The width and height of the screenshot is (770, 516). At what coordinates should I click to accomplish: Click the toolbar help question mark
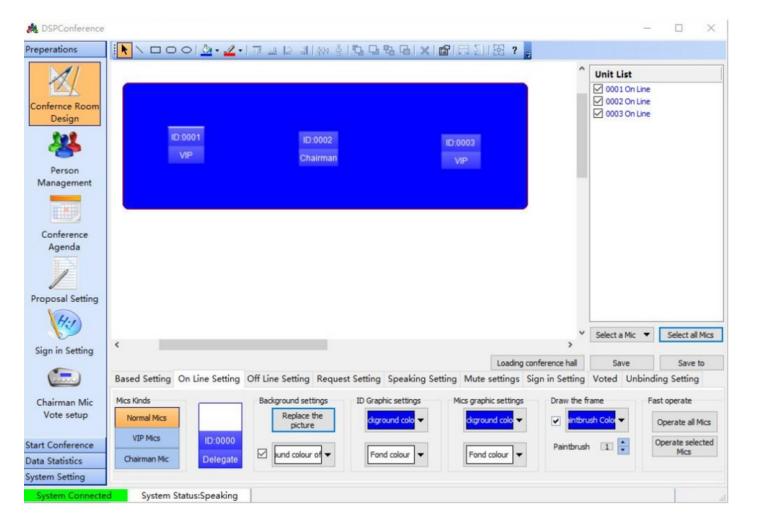pos(513,49)
